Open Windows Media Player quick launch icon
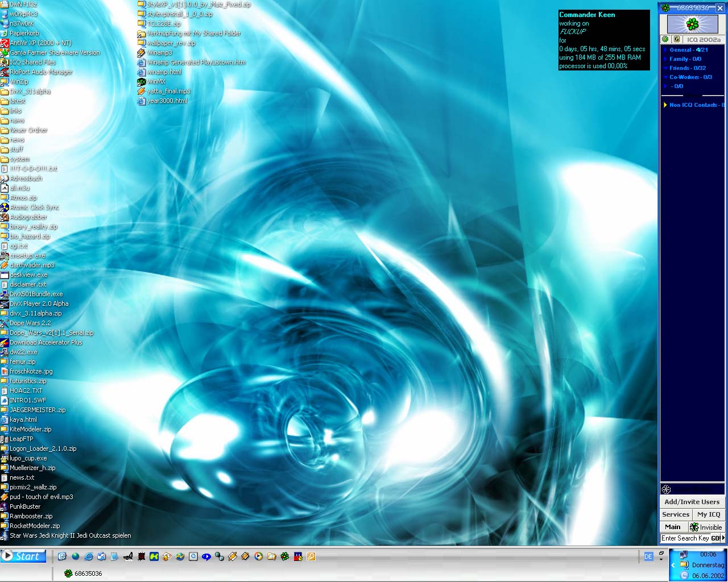The height and width of the screenshot is (582, 728). [258, 556]
